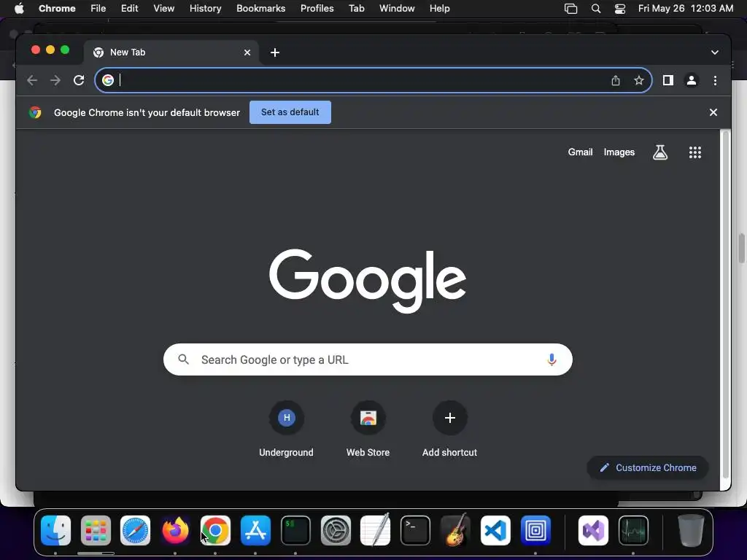The image size is (747, 560).
Task: Open the History menu
Action: [x=205, y=9]
